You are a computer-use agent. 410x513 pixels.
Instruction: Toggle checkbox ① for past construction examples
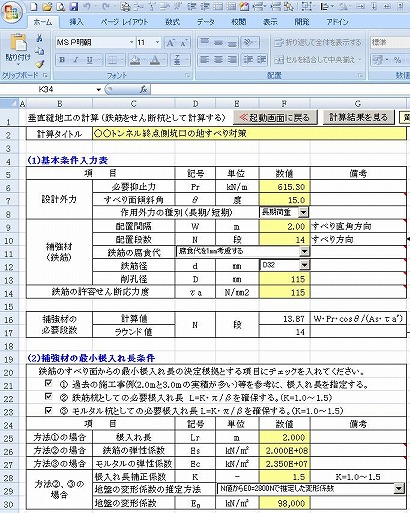[x=48, y=383]
